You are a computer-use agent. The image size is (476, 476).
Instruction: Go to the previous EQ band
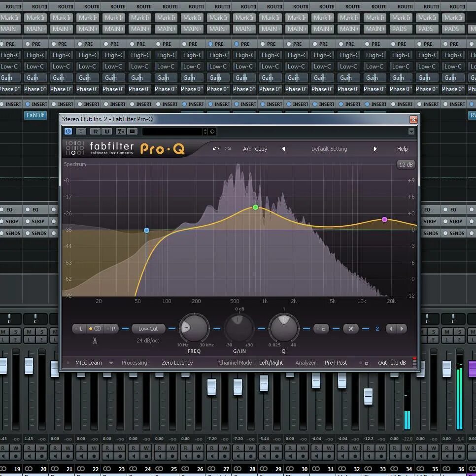(x=391, y=329)
